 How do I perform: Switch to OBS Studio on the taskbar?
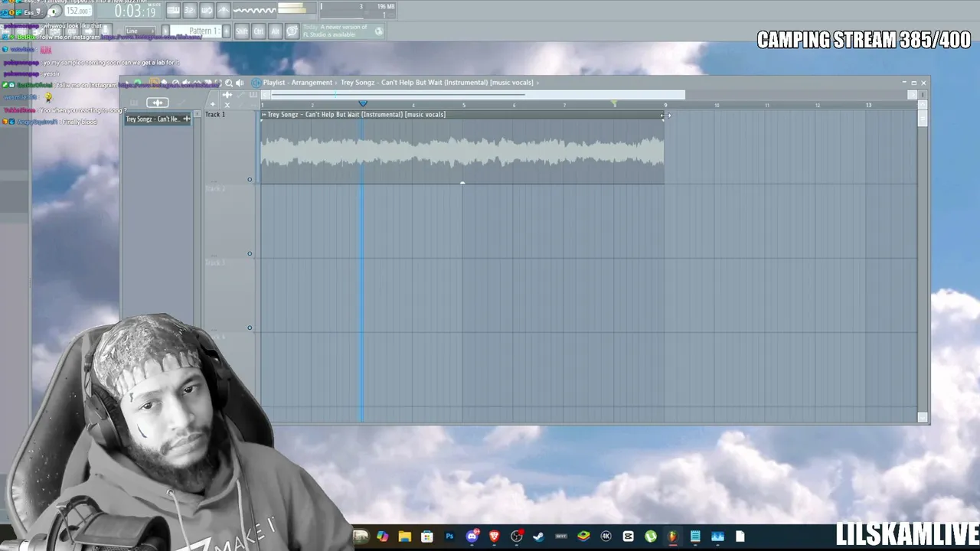[517, 536]
